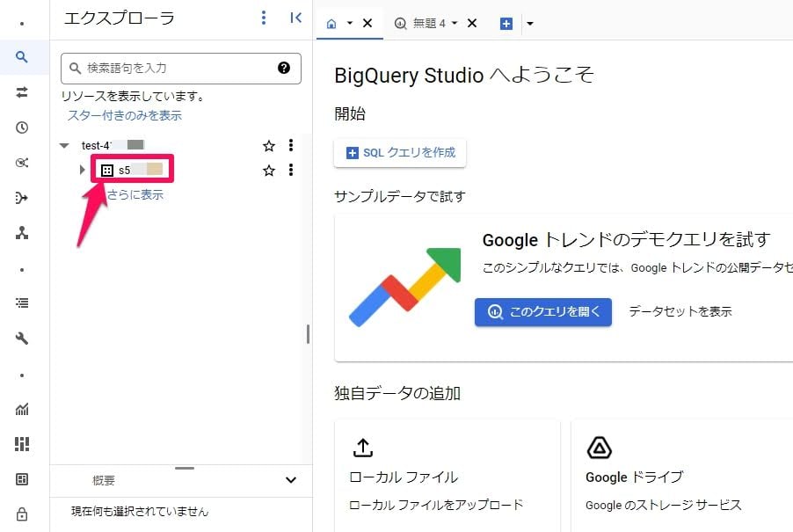Click 'このクエリを開く' button
Image resolution: width=793 pixels, height=532 pixels.
tap(543, 312)
